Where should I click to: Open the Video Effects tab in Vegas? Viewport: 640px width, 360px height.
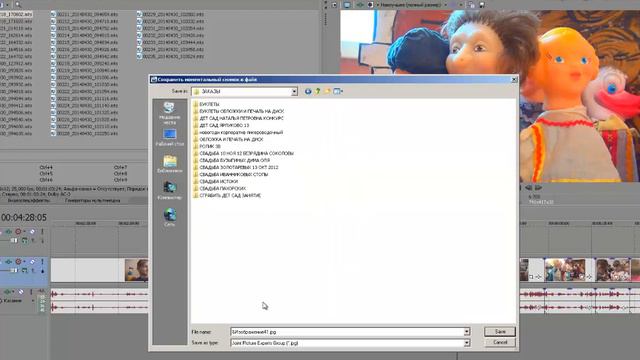pyautogui.click(x=29, y=201)
